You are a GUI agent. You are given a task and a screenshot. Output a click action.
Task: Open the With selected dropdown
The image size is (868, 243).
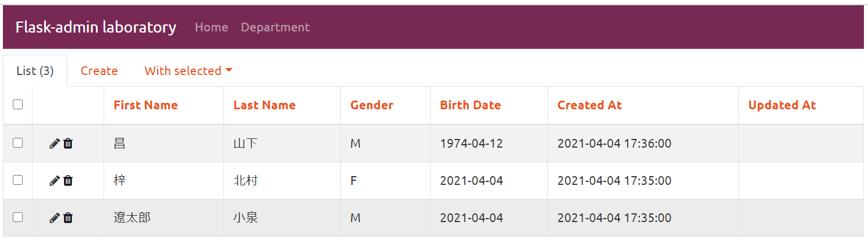(x=188, y=71)
